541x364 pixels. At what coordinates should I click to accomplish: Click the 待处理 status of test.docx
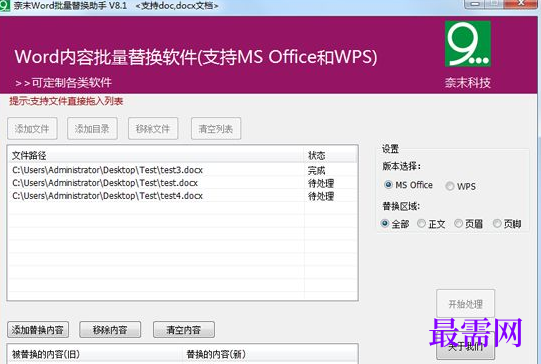[321, 183]
